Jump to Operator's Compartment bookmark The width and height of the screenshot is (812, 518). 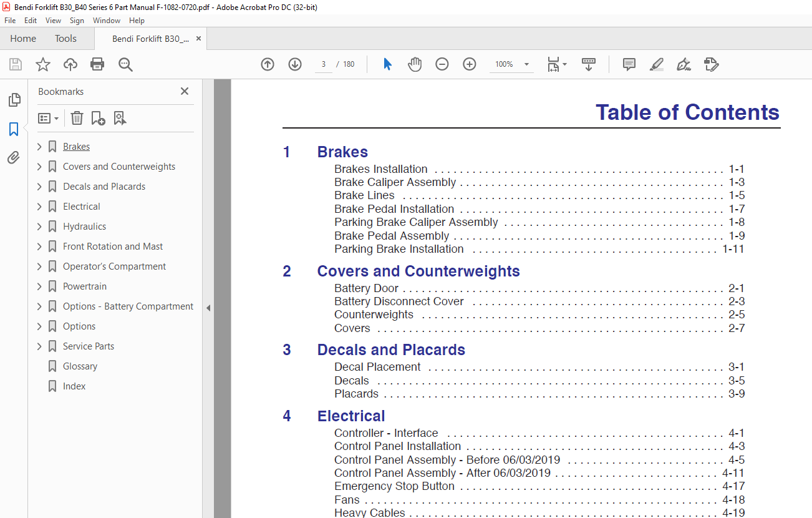114,266
